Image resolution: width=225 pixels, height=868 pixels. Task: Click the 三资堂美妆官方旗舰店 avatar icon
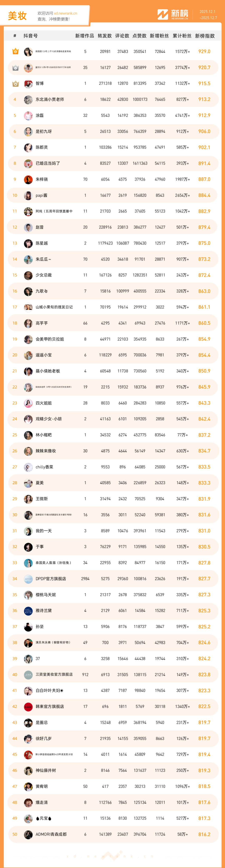coord(28,675)
